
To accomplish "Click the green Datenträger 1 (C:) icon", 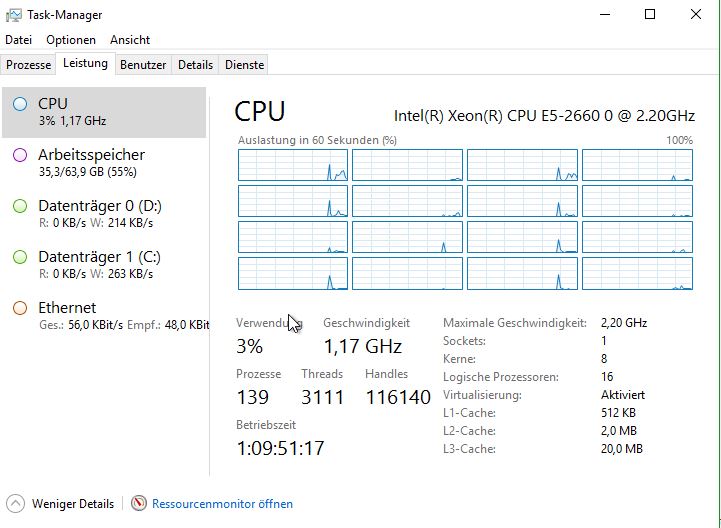I will (20, 257).
